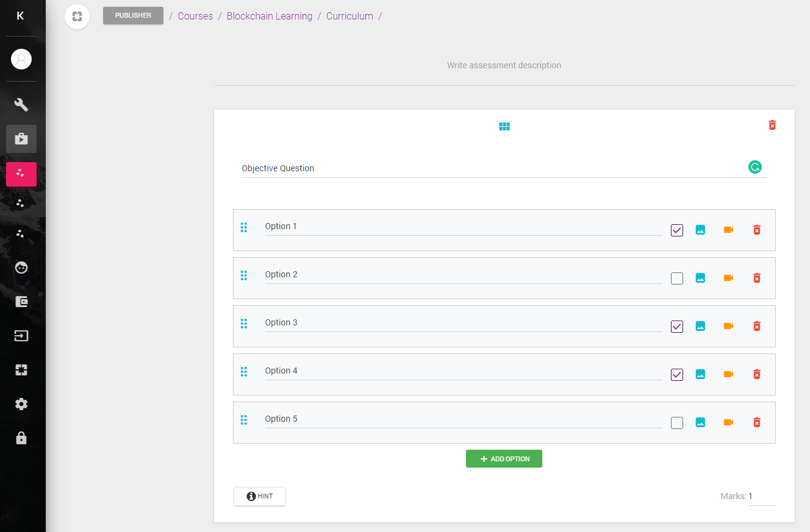The image size is (810, 532).
Task: Edit the Option 3 text field
Action: (x=464, y=323)
